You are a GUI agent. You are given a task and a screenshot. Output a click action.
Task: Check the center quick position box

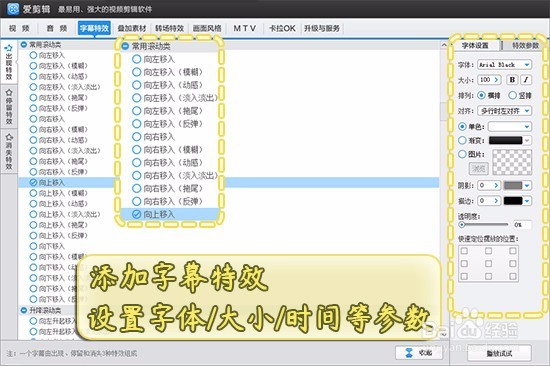coord(488,264)
